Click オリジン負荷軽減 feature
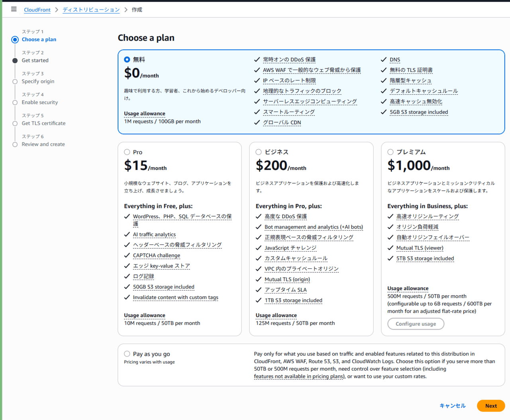 tap(417, 227)
